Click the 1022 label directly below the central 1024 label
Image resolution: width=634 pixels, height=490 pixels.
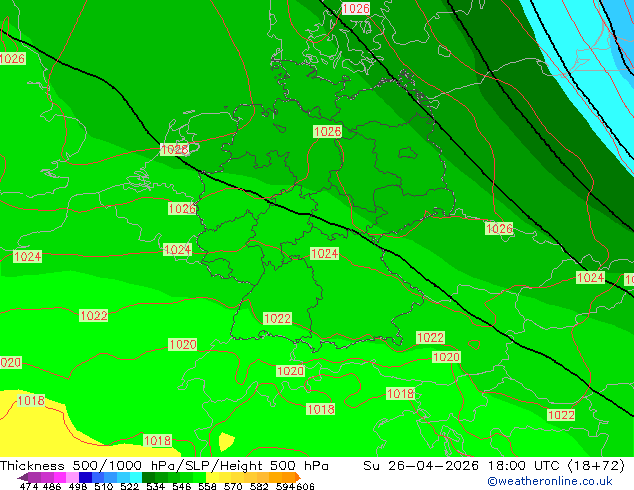277,319
